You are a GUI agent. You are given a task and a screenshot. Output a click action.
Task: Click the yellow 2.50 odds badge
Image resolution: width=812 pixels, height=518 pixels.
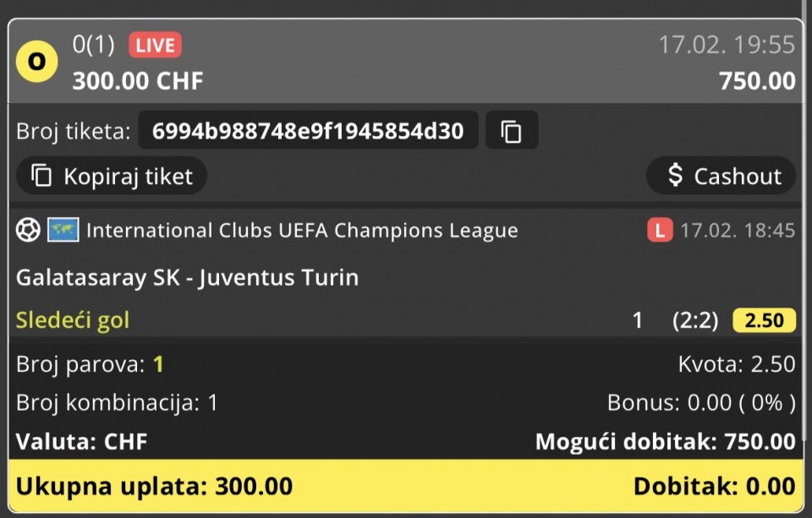tap(765, 320)
